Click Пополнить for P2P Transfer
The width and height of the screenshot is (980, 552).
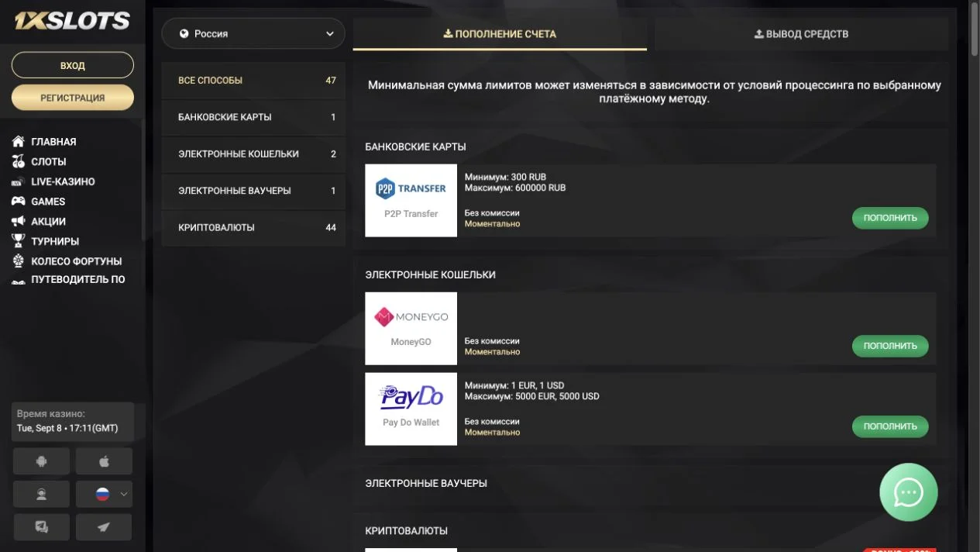pyautogui.click(x=890, y=218)
